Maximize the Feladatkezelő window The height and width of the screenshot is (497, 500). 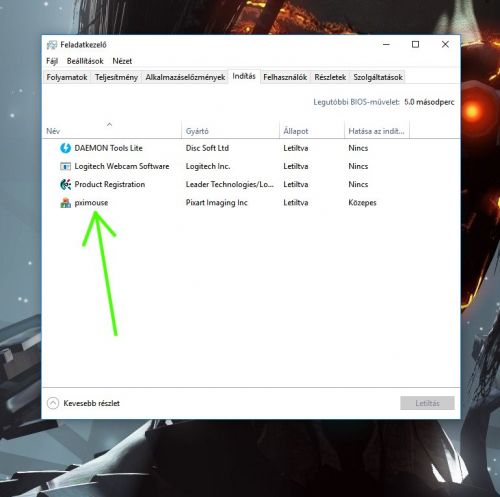pos(415,44)
